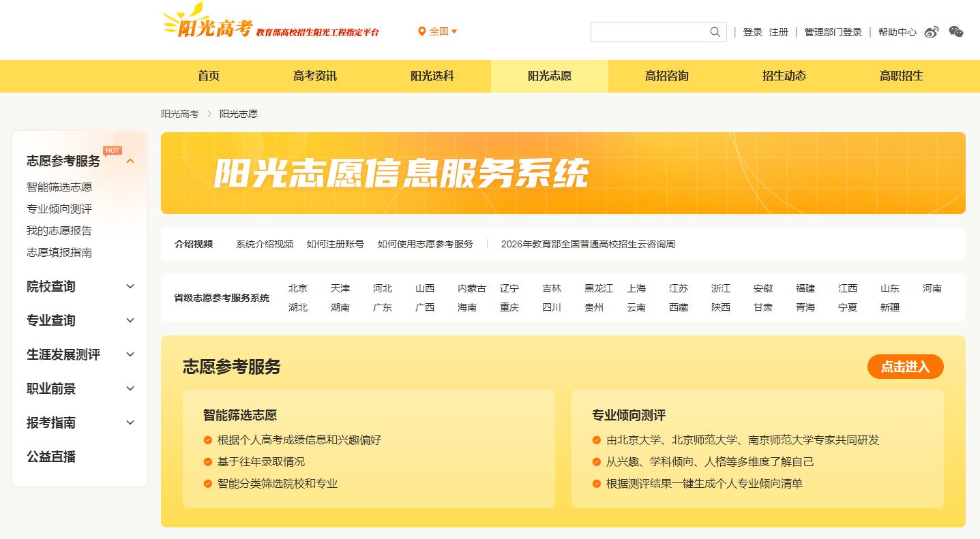
Task: Select the 河北 province link
Action: (x=383, y=288)
